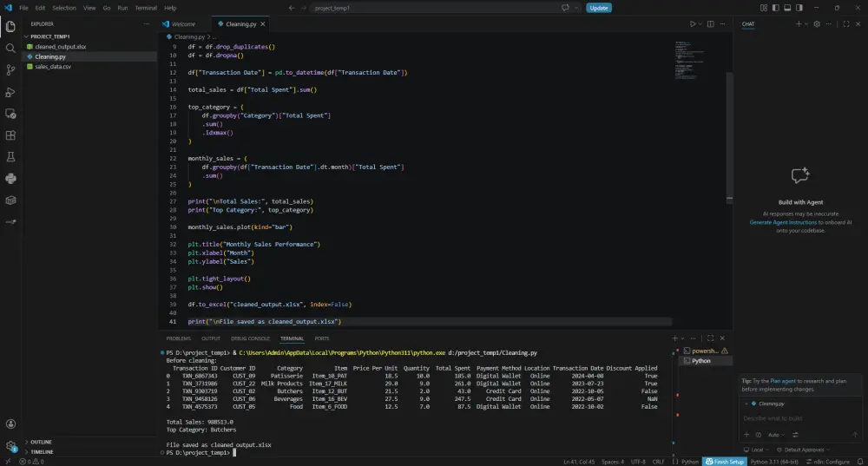Switch to the OUTPUT panel tab
The width and height of the screenshot is (868, 466).
coord(210,338)
